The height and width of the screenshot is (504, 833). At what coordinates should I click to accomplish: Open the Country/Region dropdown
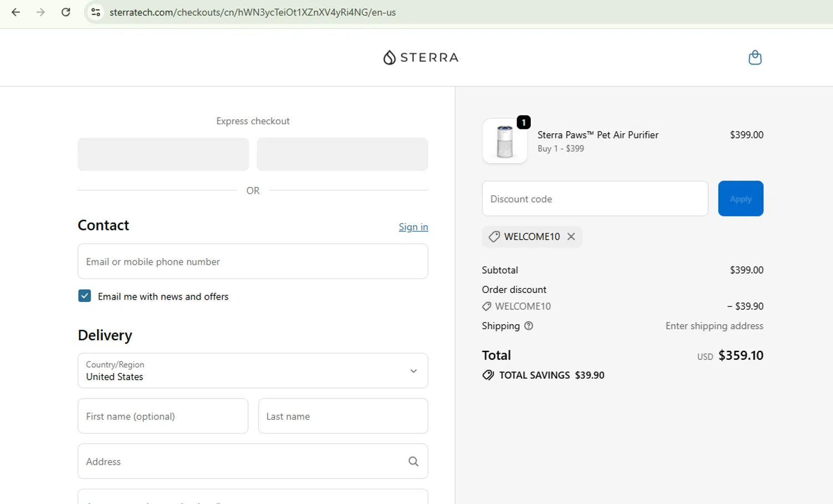[x=253, y=371]
